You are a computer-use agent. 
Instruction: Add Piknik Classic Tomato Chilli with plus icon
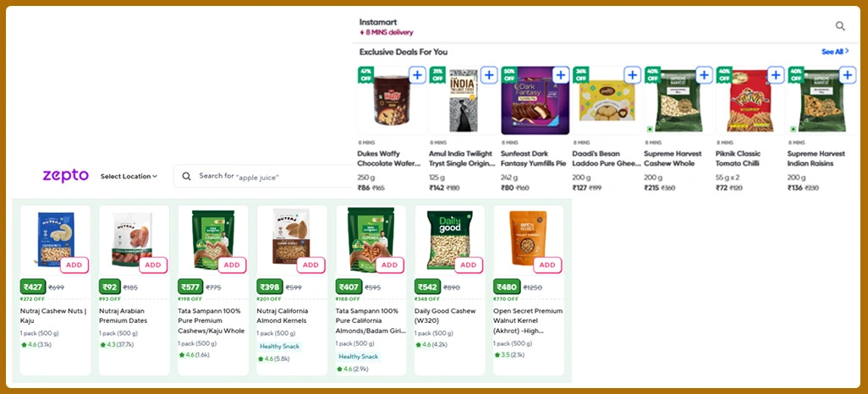[x=776, y=75]
